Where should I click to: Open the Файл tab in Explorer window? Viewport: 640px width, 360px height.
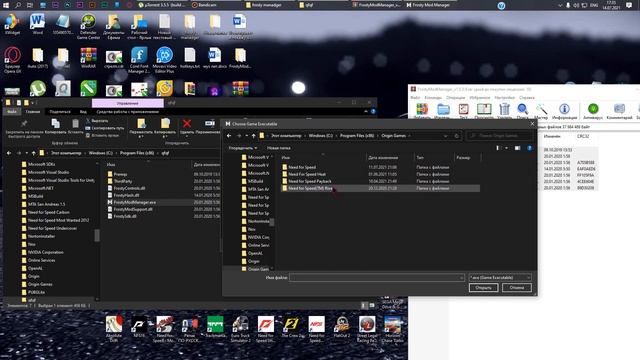tap(12, 111)
